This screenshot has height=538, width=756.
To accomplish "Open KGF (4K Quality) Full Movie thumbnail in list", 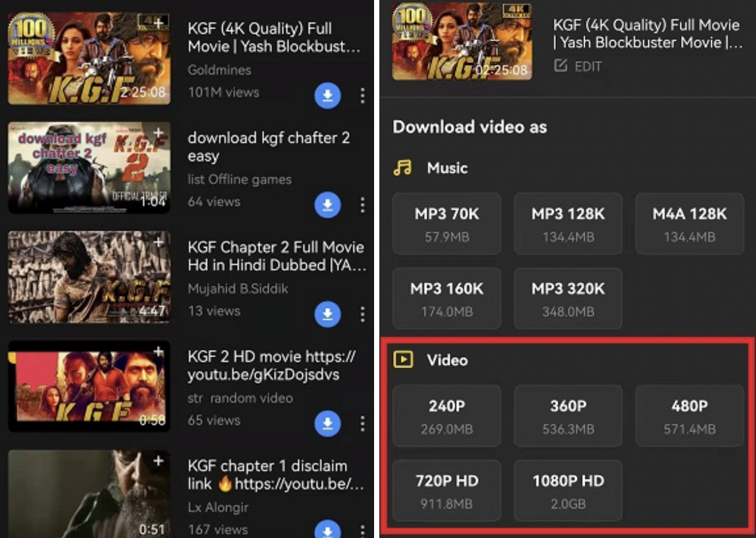I will pos(89,58).
